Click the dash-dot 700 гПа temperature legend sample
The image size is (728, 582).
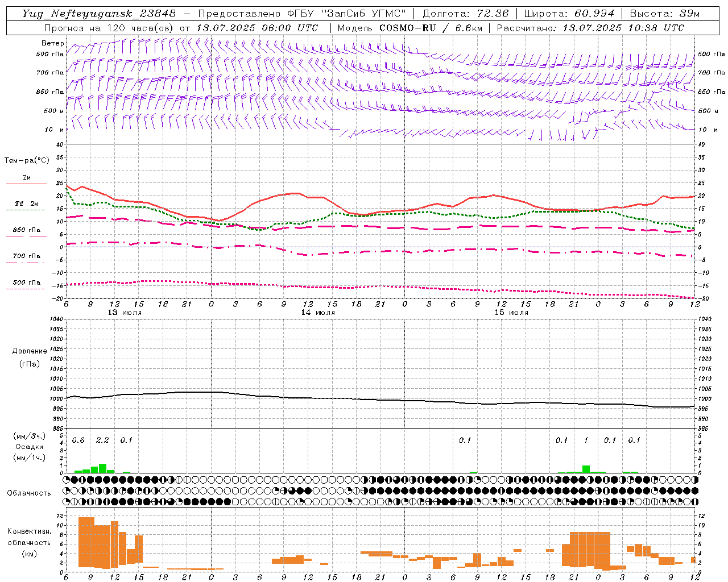[26, 263]
